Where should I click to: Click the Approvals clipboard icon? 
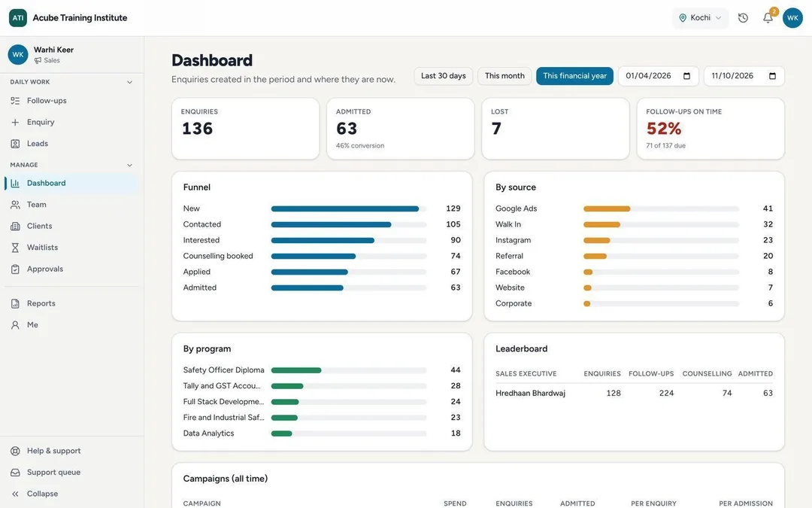(x=15, y=269)
